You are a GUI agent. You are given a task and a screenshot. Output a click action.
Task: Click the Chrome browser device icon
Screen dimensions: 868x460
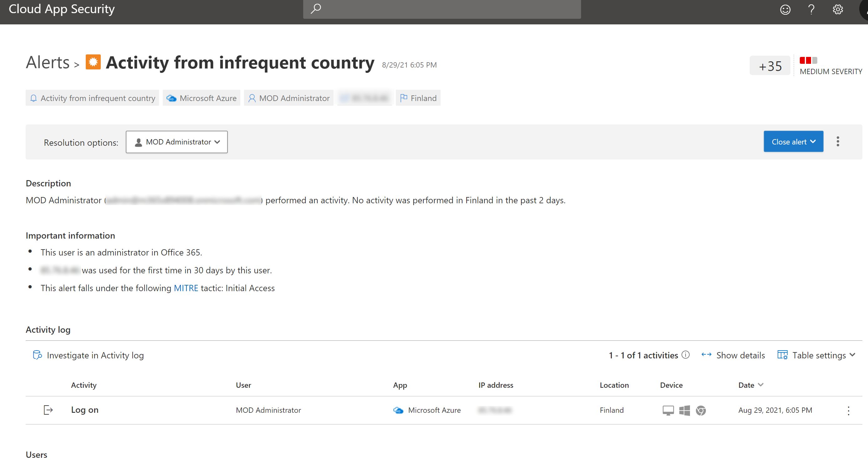click(x=701, y=410)
